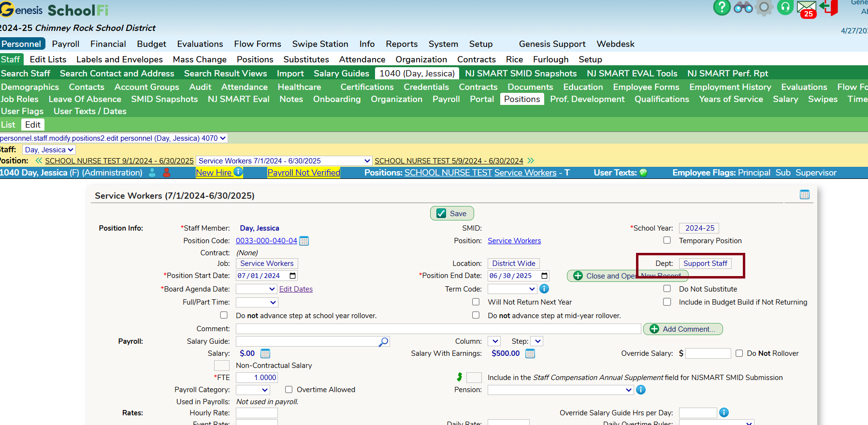This screenshot has width=868, height=425.
Task: Open the salary Column dropdown
Action: pyautogui.click(x=494, y=341)
